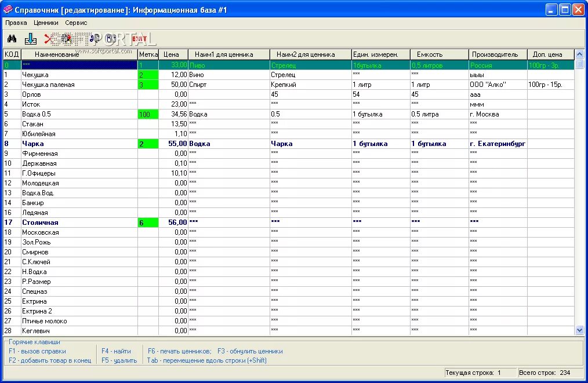Open the Сервис menu
This screenshot has height=383, width=588.
click(x=76, y=23)
